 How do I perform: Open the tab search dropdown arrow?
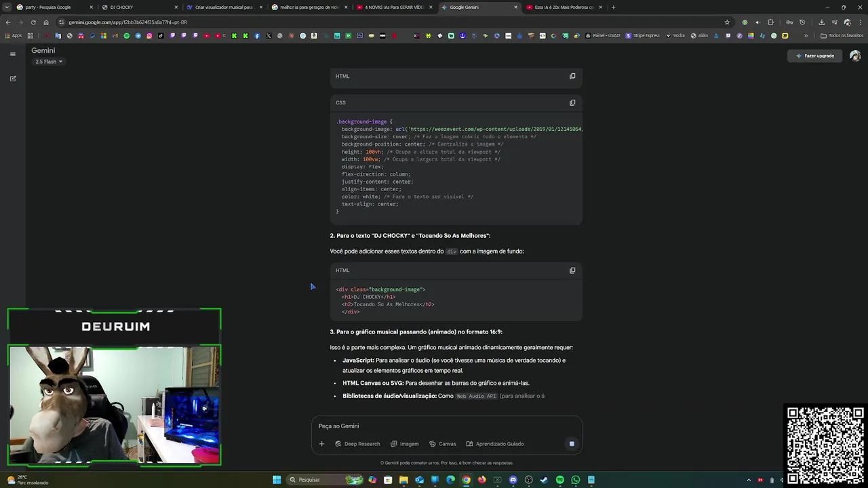click(x=7, y=7)
